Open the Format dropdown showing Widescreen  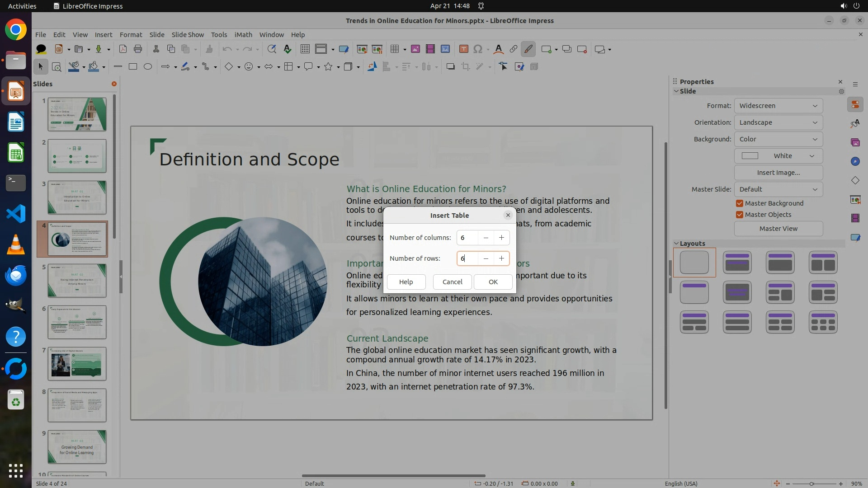click(x=778, y=106)
